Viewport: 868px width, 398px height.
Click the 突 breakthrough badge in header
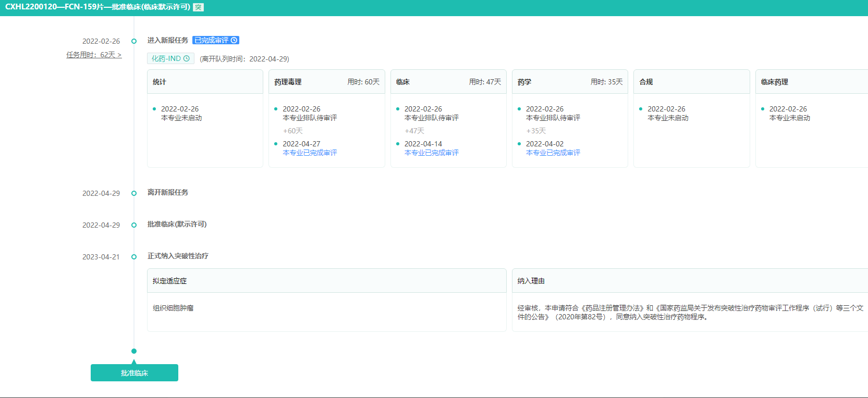click(x=198, y=7)
